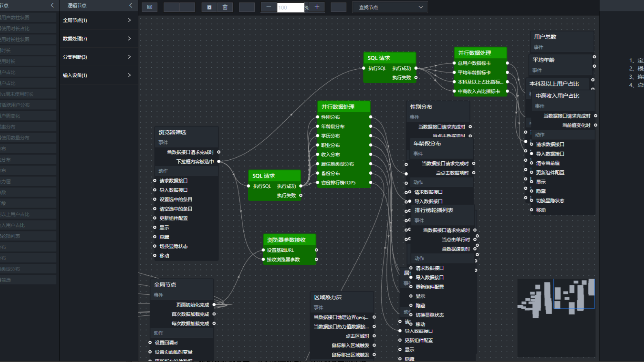The image size is (644, 362).
Task: Select the 浏览器参数接收 node header
Action: [x=289, y=240]
